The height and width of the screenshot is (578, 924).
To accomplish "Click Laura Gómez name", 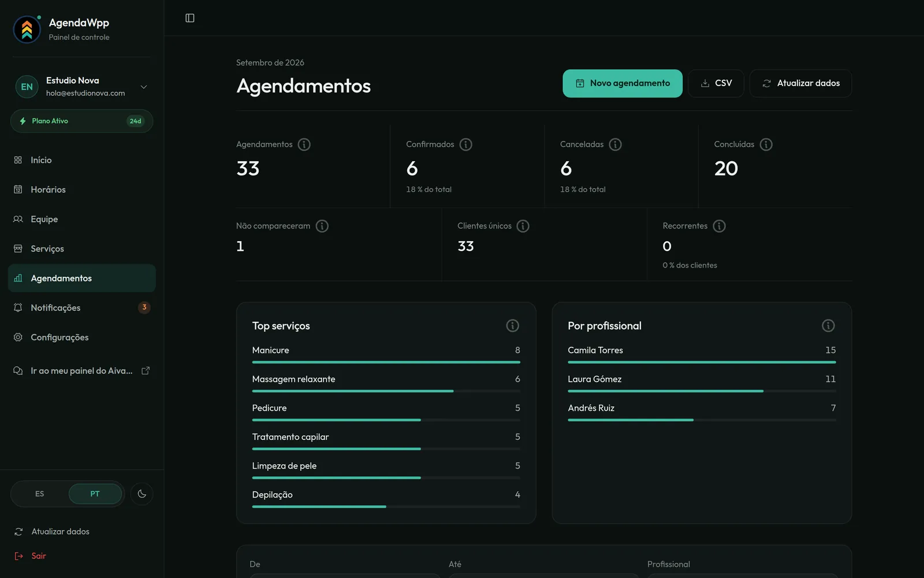I will [x=595, y=379].
